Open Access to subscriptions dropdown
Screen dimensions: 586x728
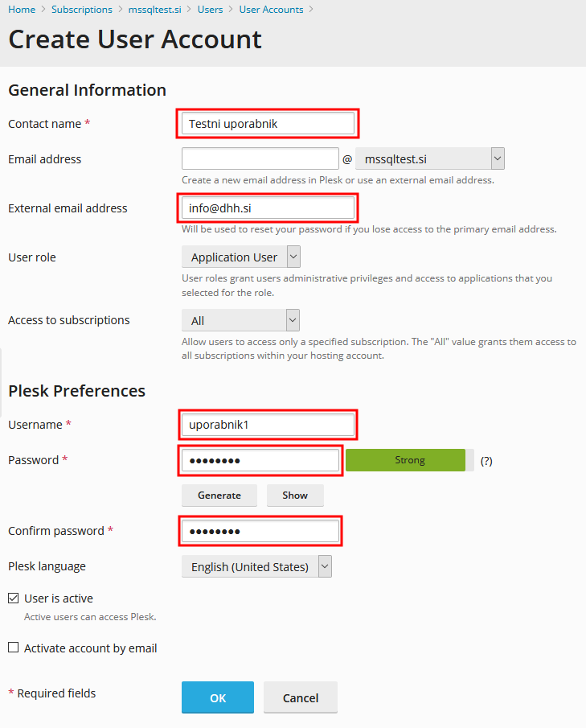coord(240,320)
